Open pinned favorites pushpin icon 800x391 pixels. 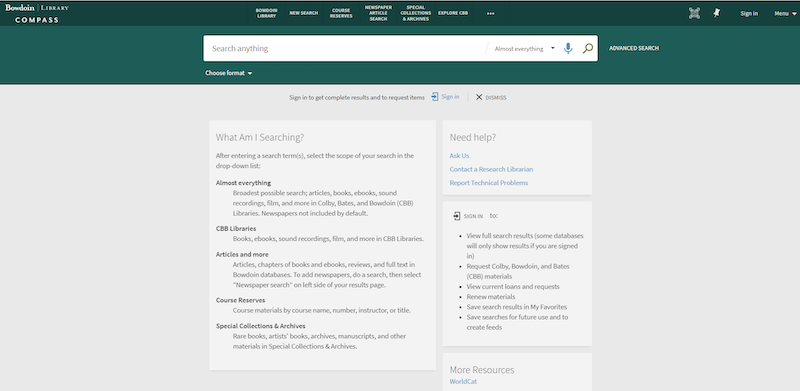[x=717, y=13]
